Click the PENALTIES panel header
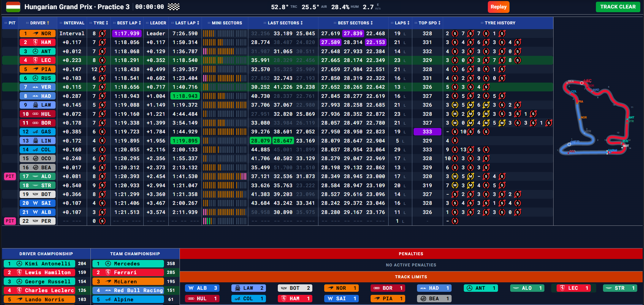 [x=411, y=254]
